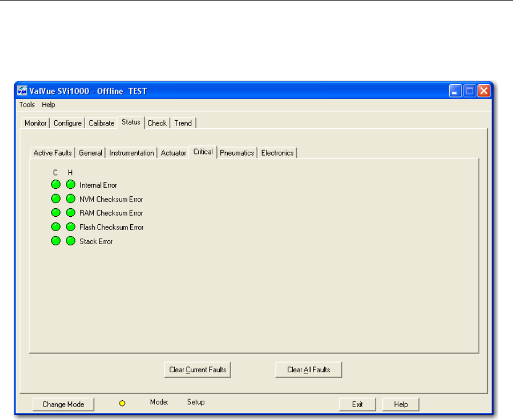
Task: Open the General status sub-tab
Action: [x=90, y=153]
